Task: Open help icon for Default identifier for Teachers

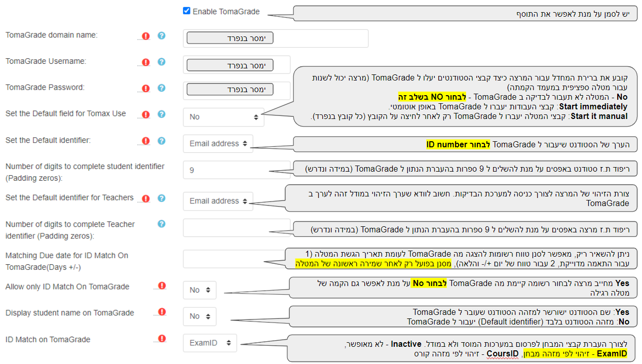Action: tap(162, 198)
